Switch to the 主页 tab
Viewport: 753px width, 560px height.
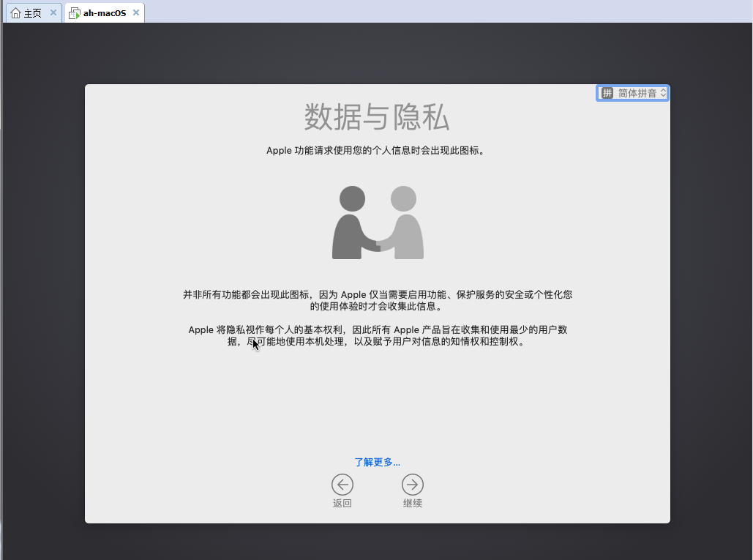coord(32,13)
